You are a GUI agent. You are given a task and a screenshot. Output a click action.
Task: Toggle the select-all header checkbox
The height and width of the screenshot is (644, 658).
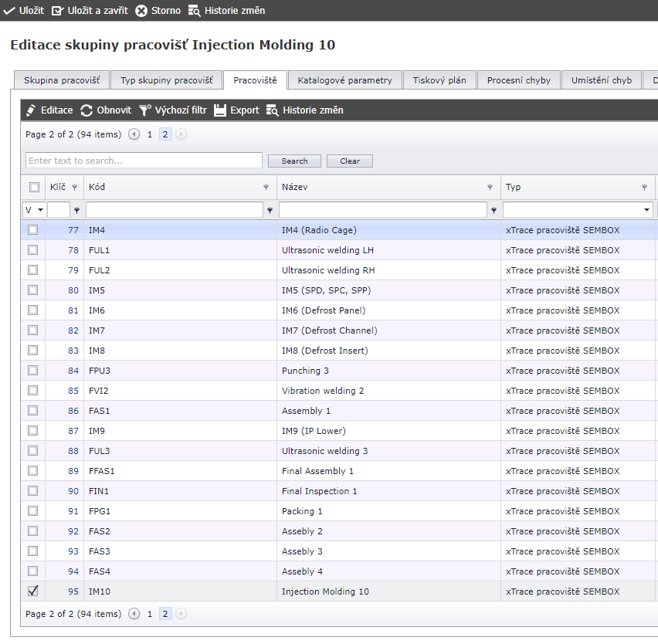(x=34, y=187)
